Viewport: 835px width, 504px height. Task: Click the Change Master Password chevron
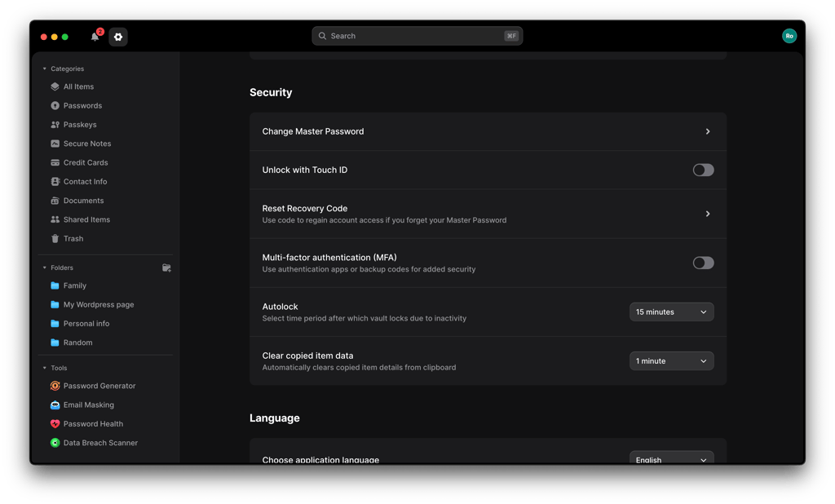(708, 131)
